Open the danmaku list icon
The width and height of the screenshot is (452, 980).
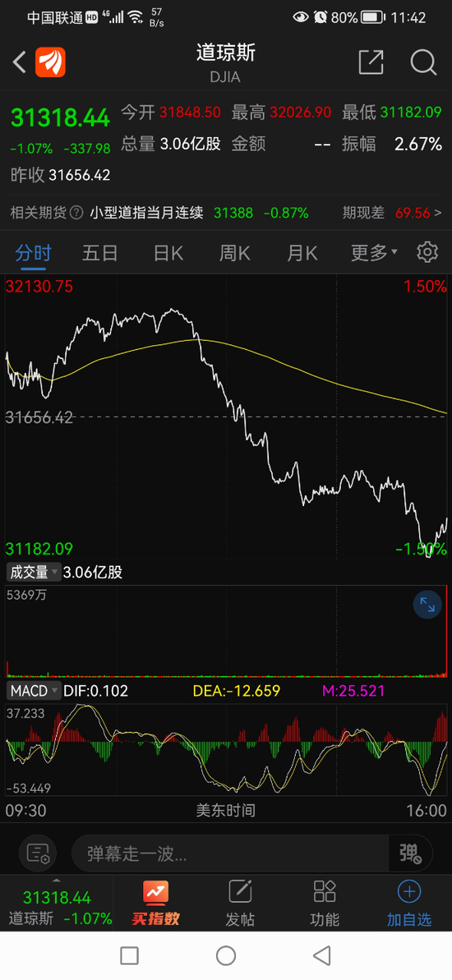point(38,853)
